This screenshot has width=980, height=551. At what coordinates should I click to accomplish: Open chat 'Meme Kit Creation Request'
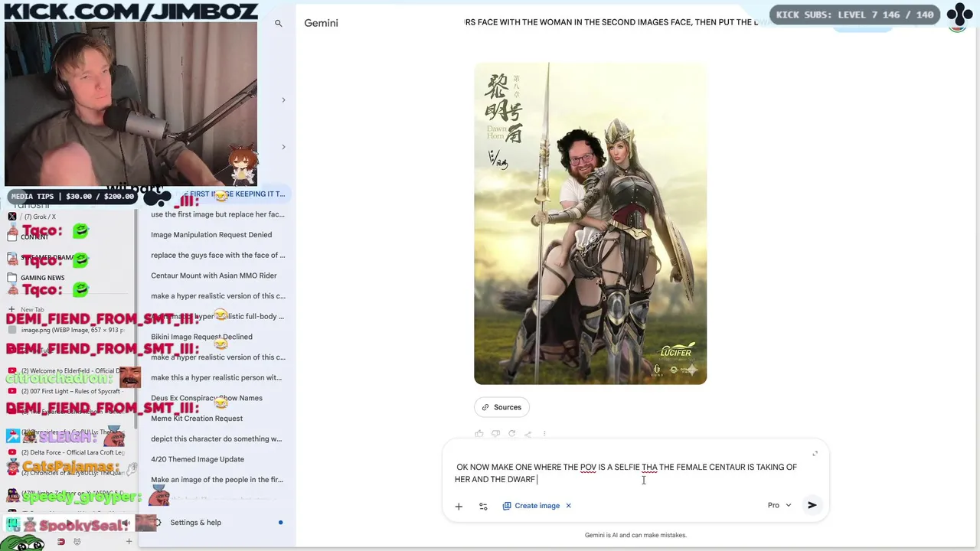click(197, 419)
